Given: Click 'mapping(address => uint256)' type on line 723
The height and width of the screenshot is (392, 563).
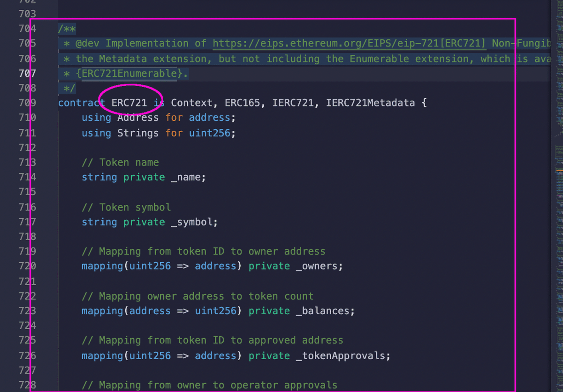Looking at the screenshot, I should point(162,311).
